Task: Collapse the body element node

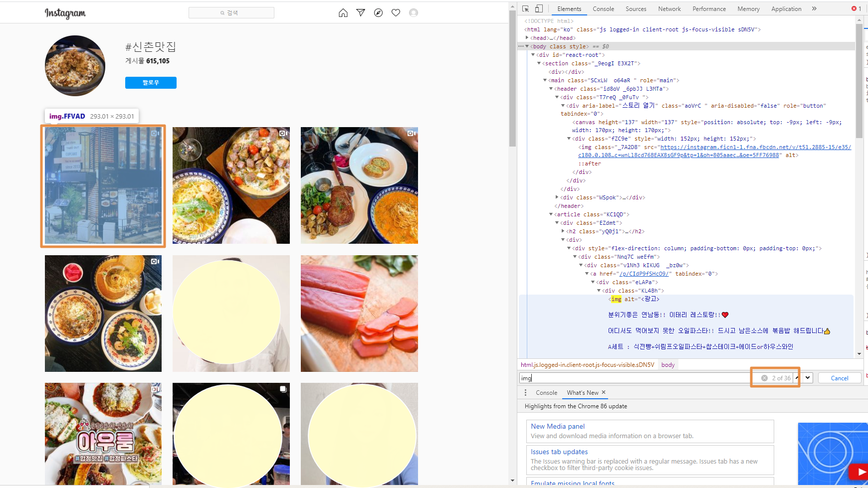Action: 527,46
